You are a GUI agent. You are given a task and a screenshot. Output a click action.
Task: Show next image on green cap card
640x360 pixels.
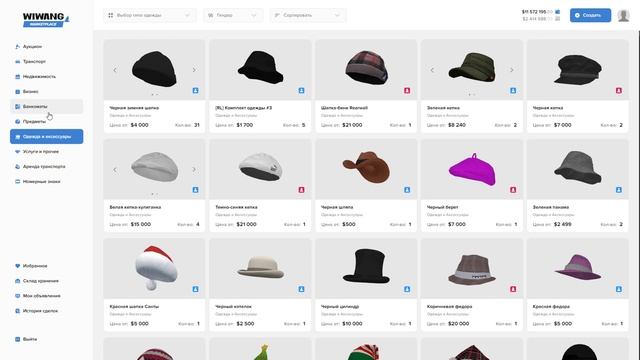pos(511,70)
